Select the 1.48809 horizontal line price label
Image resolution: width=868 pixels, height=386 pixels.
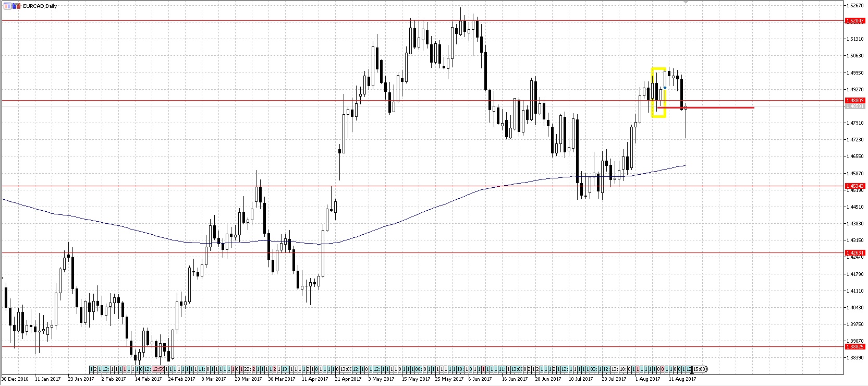coord(855,100)
